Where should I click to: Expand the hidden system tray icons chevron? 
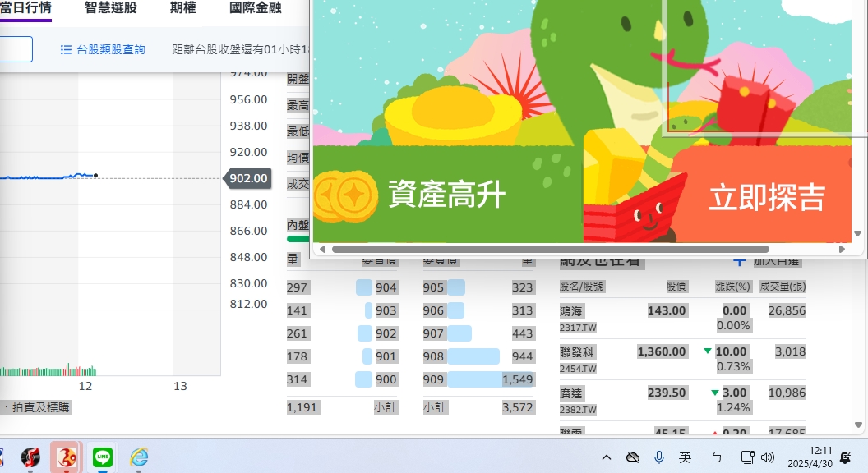tap(607, 457)
